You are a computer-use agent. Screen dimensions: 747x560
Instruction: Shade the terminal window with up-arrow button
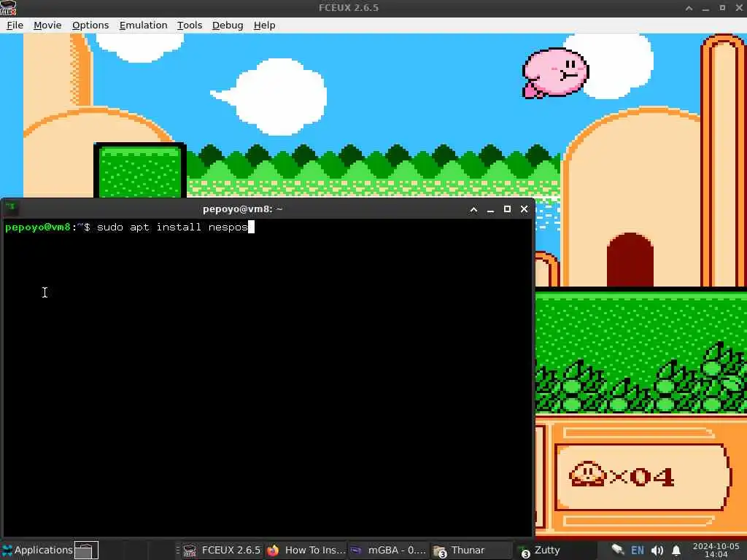pos(473,209)
